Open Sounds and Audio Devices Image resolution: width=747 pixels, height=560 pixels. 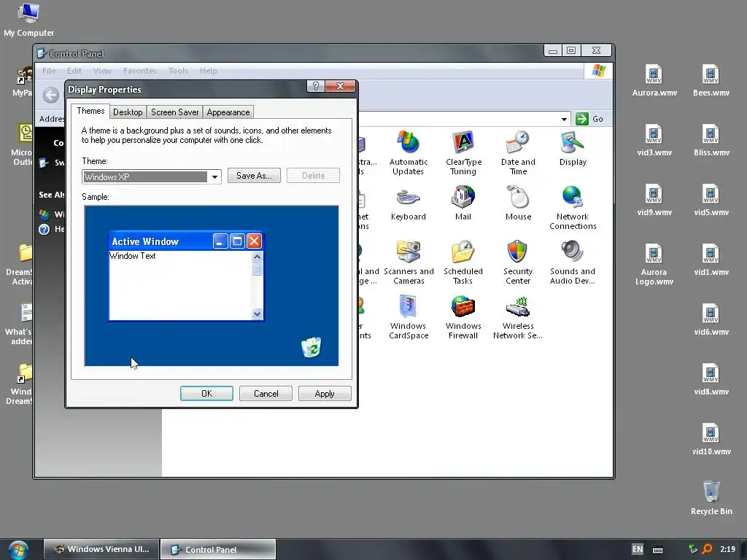pyautogui.click(x=573, y=262)
